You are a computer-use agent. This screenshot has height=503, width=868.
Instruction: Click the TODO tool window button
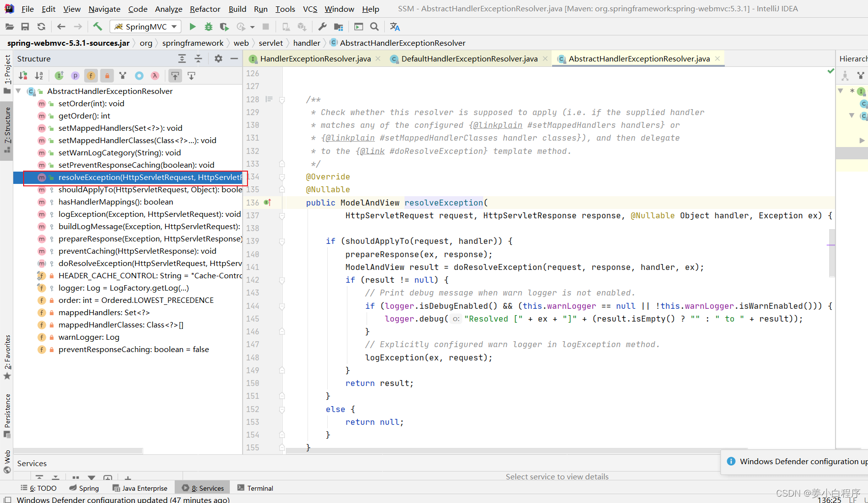[43, 488]
